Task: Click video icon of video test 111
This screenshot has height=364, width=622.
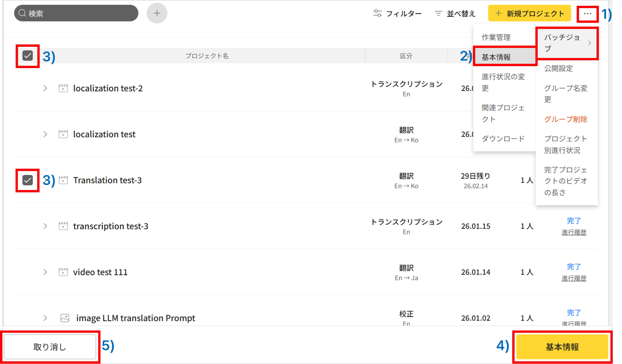Action: tap(63, 272)
